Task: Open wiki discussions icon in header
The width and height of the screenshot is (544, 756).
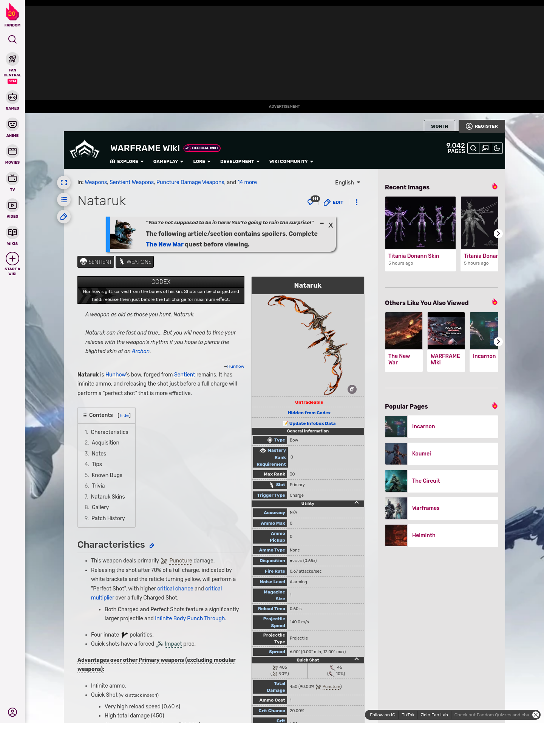Action: pos(485,148)
